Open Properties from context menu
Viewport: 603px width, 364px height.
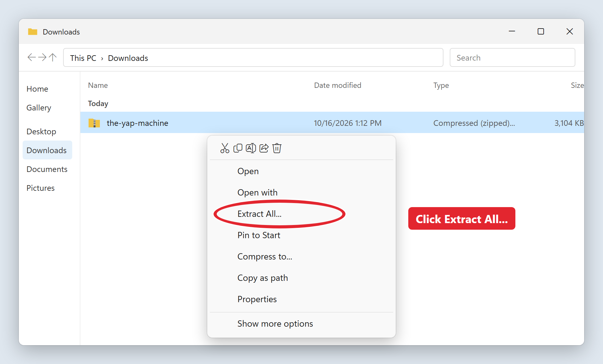click(x=301, y=299)
